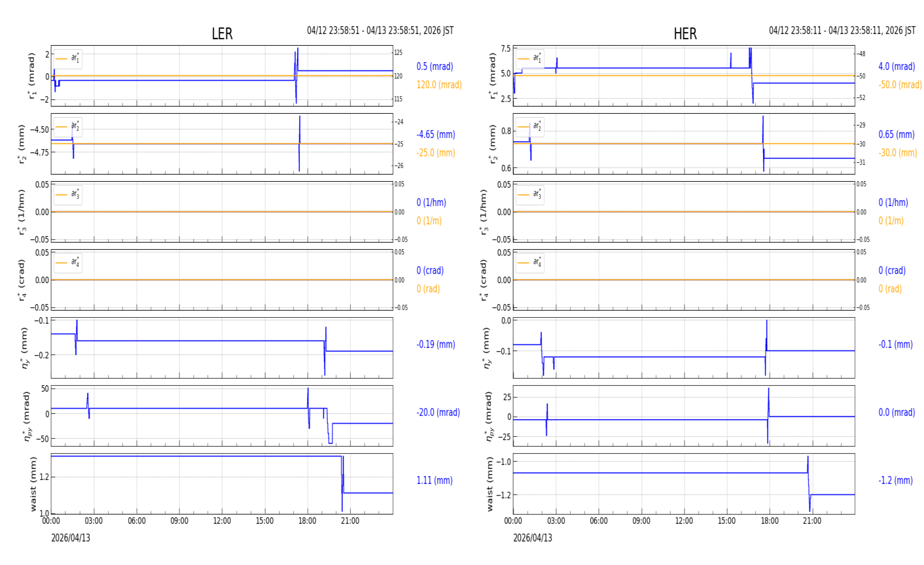Click the HER value 0.0 (mrad)
This screenshot has height=565, width=924.
click(897, 413)
